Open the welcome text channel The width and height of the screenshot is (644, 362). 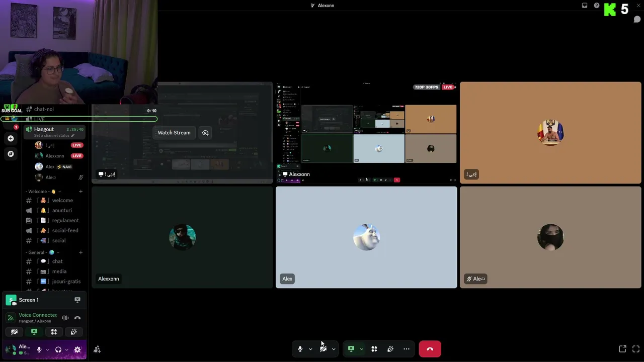pos(54,201)
